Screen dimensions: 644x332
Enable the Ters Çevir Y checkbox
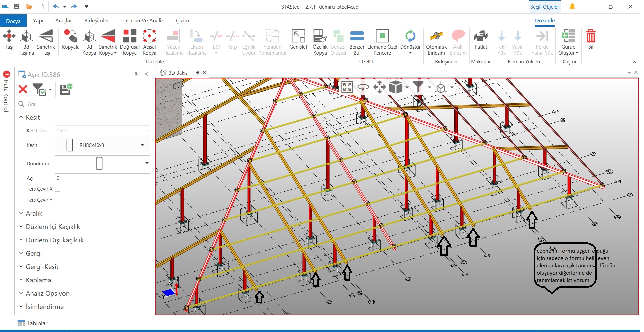[x=58, y=200]
